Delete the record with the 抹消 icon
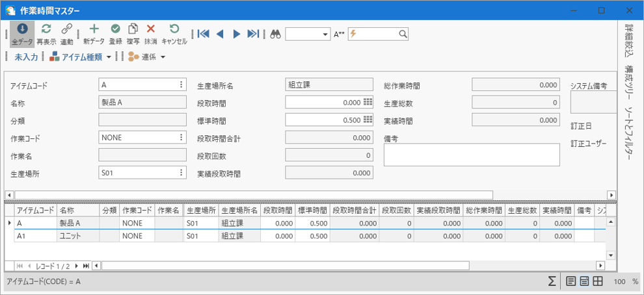 150,34
